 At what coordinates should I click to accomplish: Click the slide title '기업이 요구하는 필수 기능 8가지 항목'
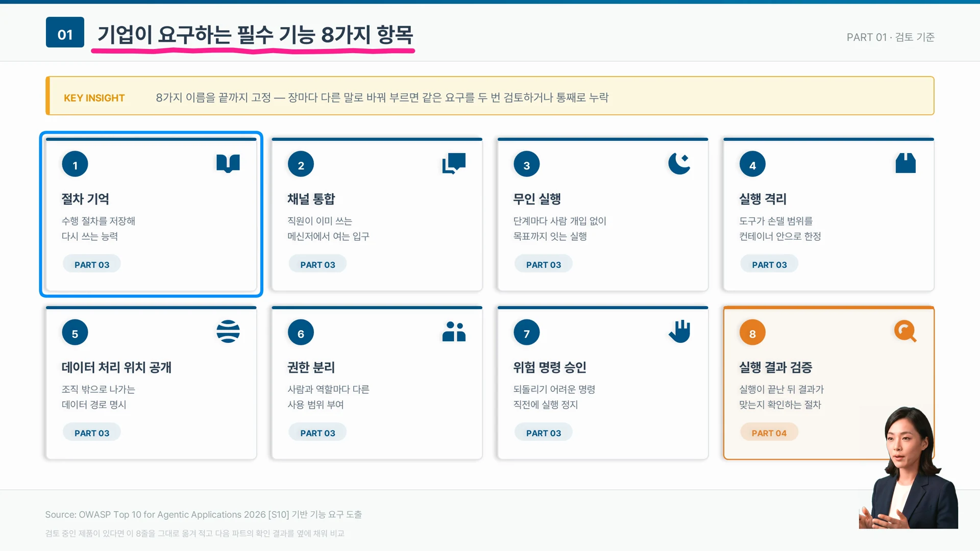(255, 34)
